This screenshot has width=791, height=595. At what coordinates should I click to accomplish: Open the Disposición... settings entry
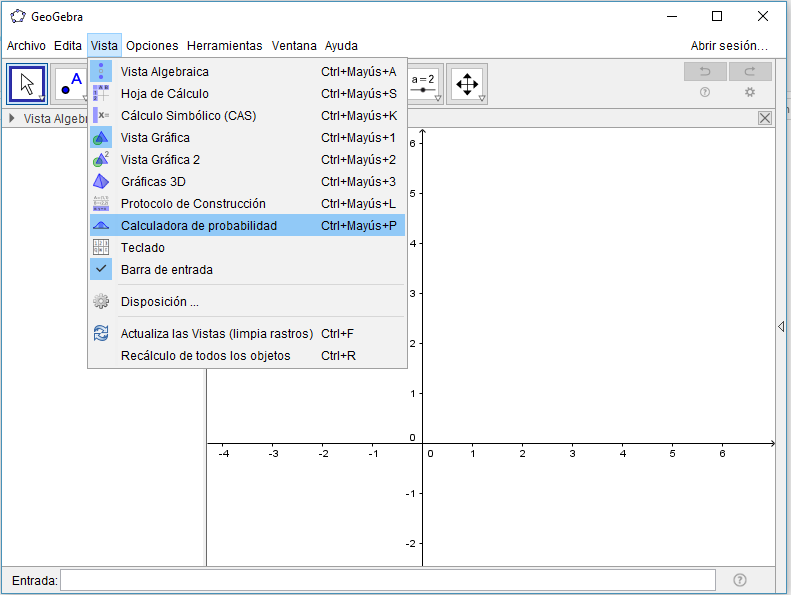click(159, 301)
